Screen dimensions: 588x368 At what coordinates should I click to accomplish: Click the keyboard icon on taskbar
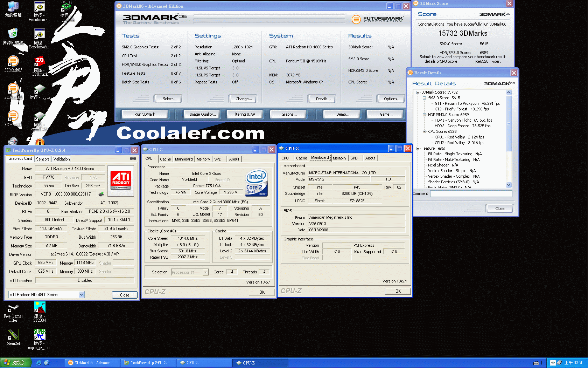(536, 363)
